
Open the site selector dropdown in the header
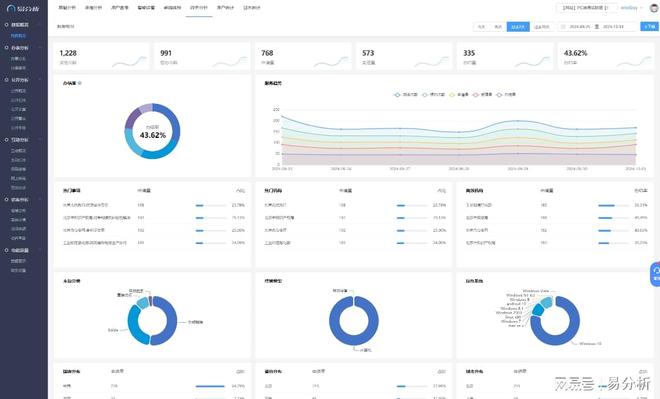(x=586, y=8)
